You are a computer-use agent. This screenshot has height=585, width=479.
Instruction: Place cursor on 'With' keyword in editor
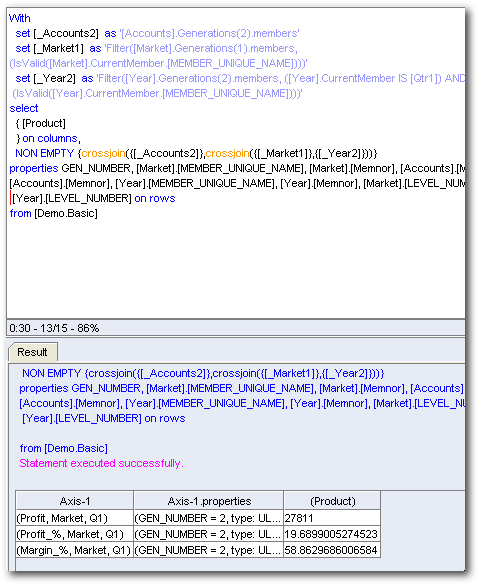click(x=19, y=18)
